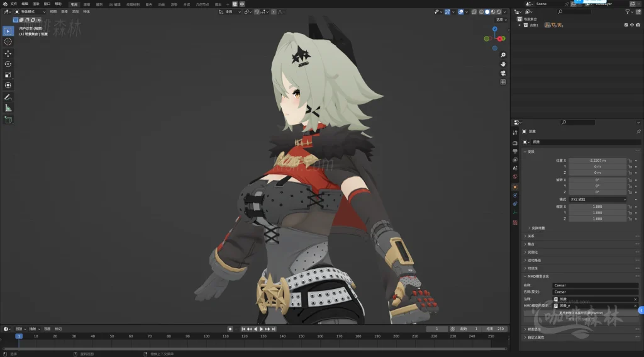Select the Box Select tool in toolbar
Viewport: 644px width, 357px height.
click(8, 31)
